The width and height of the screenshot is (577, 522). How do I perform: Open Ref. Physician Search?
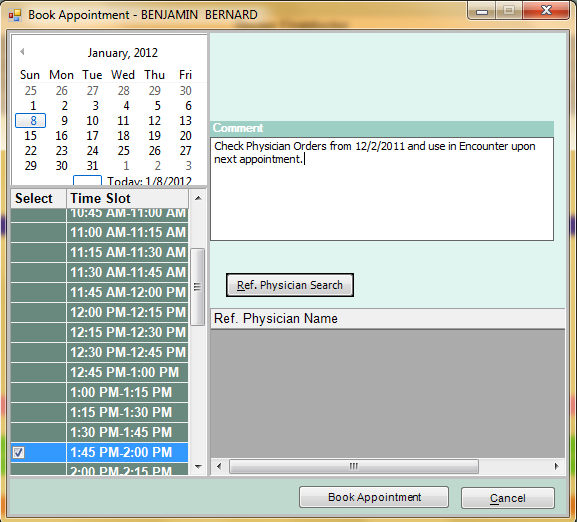(x=290, y=285)
